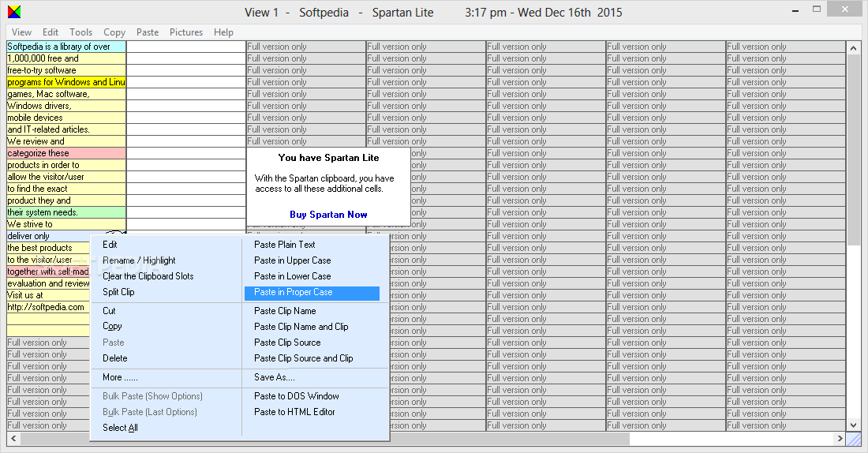Select clip 'Windows drivers,'
The image size is (868, 453).
click(66, 106)
